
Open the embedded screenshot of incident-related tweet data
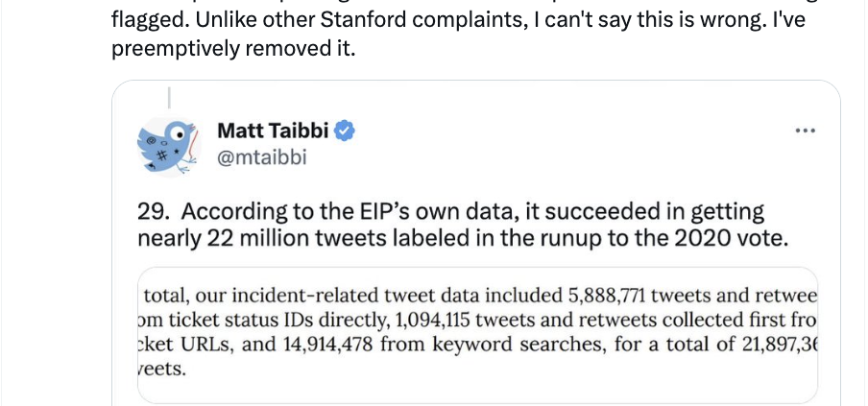tap(477, 335)
